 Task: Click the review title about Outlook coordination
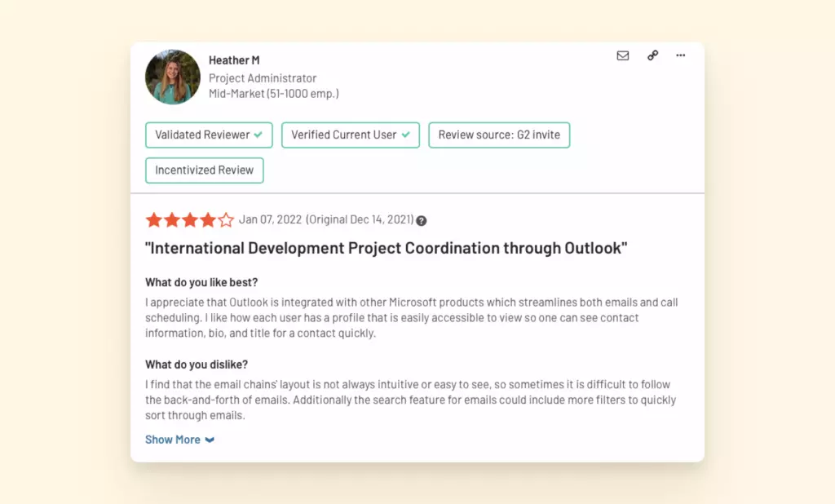pyautogui.click(x=386, y=248)
